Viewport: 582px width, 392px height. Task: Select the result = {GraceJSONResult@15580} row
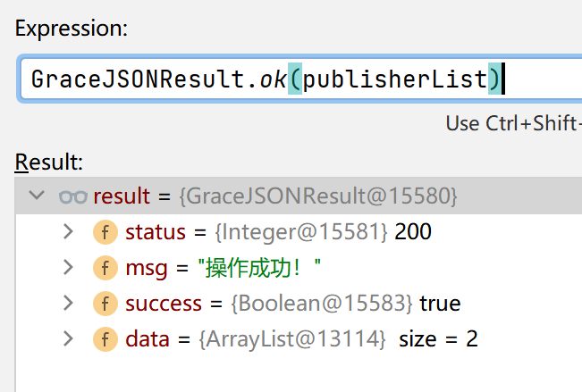point(275,196)
